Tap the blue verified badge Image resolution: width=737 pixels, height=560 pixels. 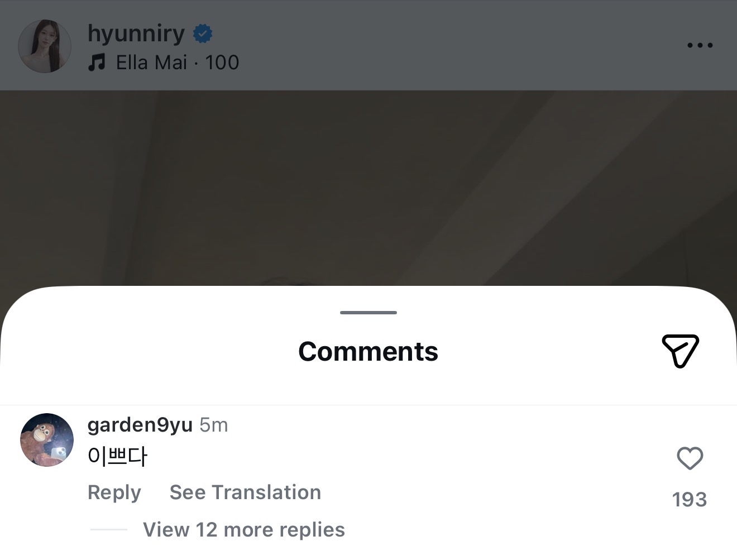[202, 34]
